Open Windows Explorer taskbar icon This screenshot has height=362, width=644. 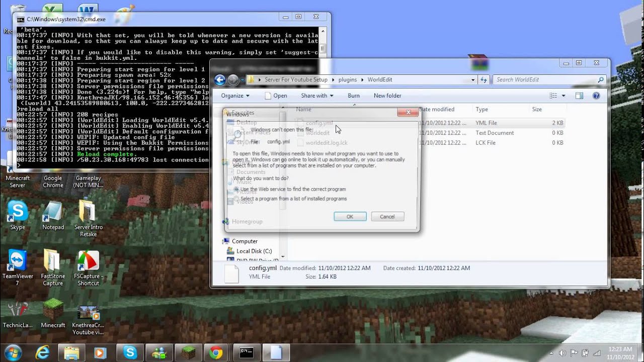coord(71,353)
